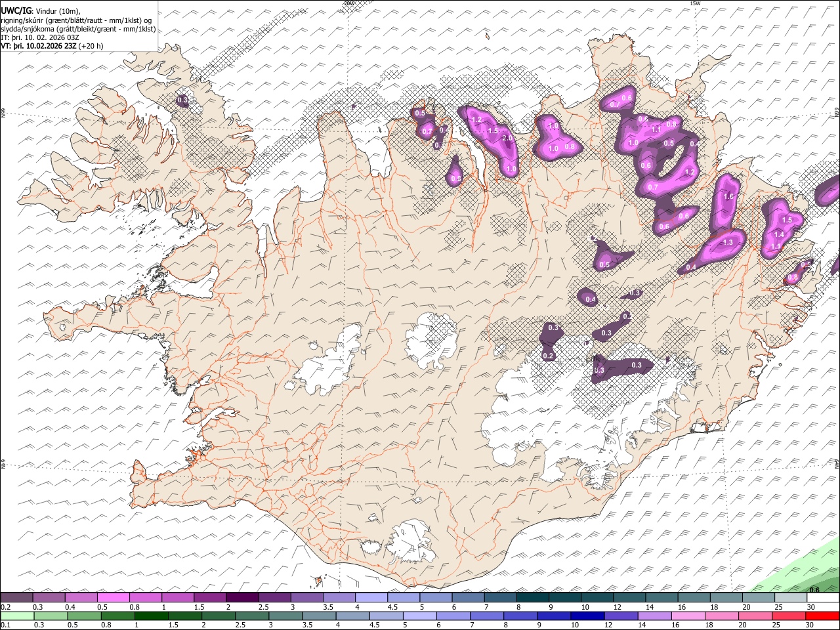Pick green-scale swatch between 1.5 and 2
This screenshot has width=840, height=630.
click(x=184, y=616)
